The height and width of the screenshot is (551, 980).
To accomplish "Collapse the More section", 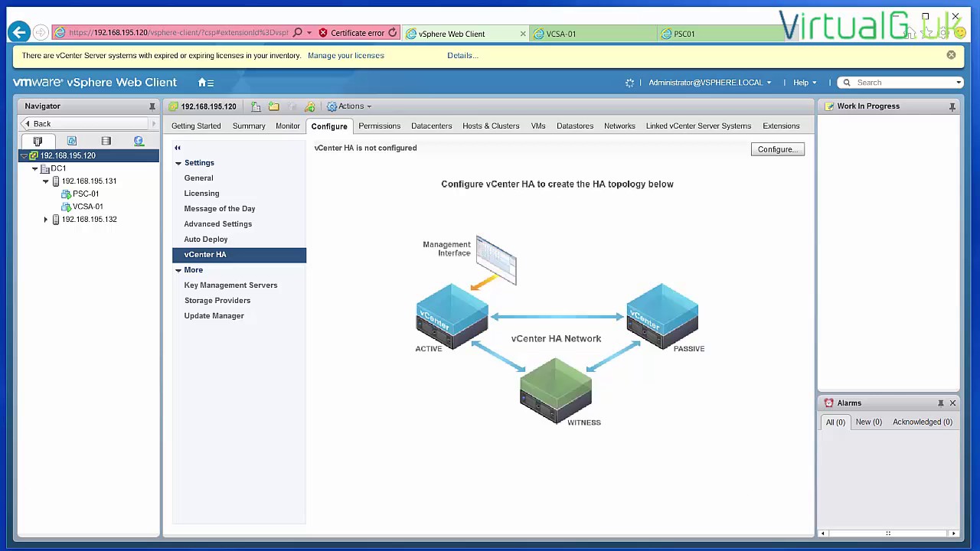I will [x=178, y=270].
